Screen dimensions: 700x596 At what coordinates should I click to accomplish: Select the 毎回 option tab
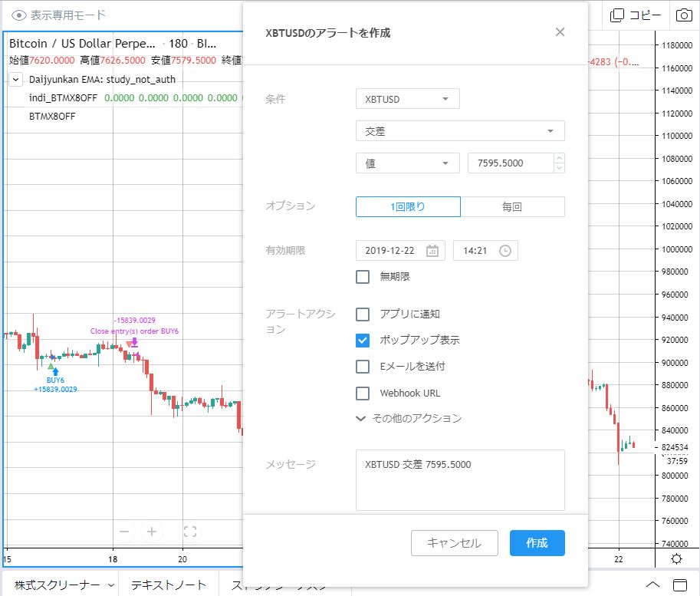[x=512, y=207]
